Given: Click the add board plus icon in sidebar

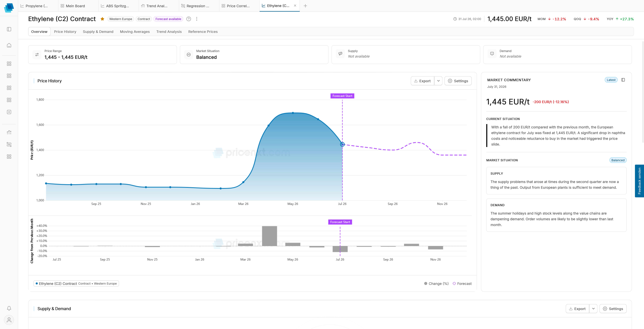Looking at the screenshot, I should click(x=9, y=112).
